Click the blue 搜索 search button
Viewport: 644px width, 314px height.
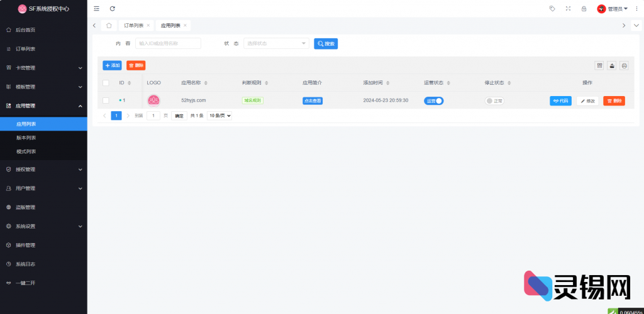click(x=326, y=43)
